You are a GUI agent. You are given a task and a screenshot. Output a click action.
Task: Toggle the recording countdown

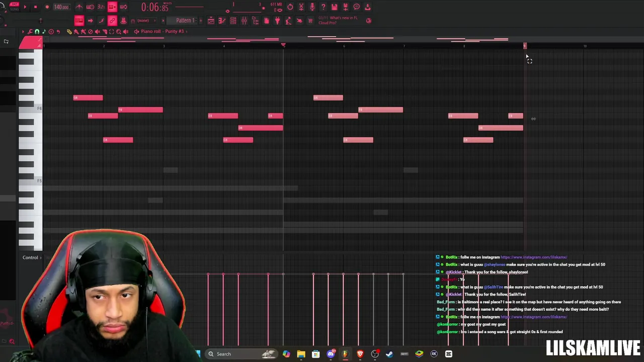pyautogui.click(x=101, y=7)
